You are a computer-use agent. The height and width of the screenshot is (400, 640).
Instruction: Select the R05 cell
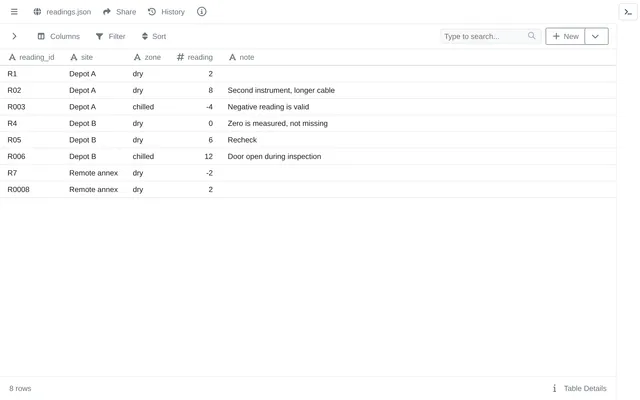point(14,140)
